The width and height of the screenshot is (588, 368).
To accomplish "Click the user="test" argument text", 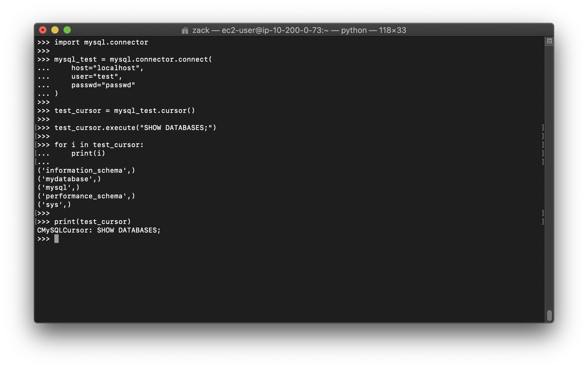I will (96, 77).
